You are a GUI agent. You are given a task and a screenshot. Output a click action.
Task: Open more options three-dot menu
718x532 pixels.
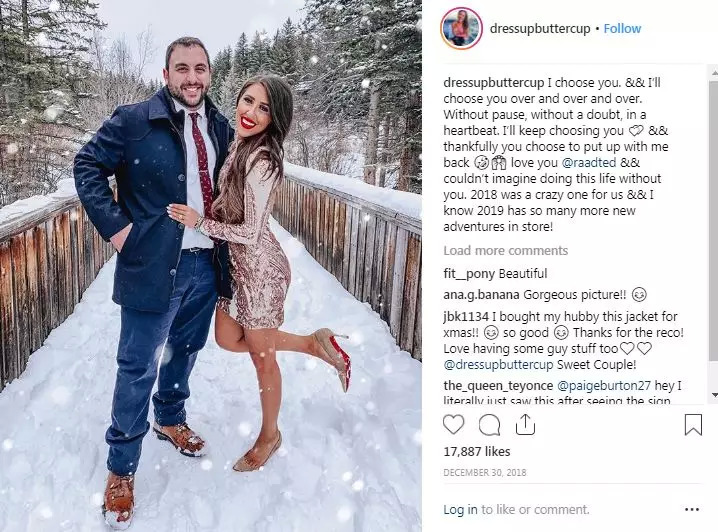pos(691,510)
